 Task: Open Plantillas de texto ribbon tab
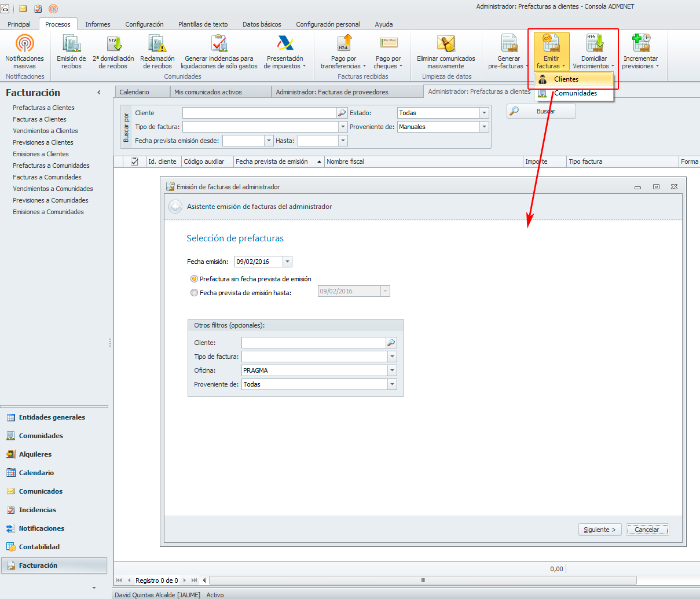pyautogui.click(x=203, y=24)
